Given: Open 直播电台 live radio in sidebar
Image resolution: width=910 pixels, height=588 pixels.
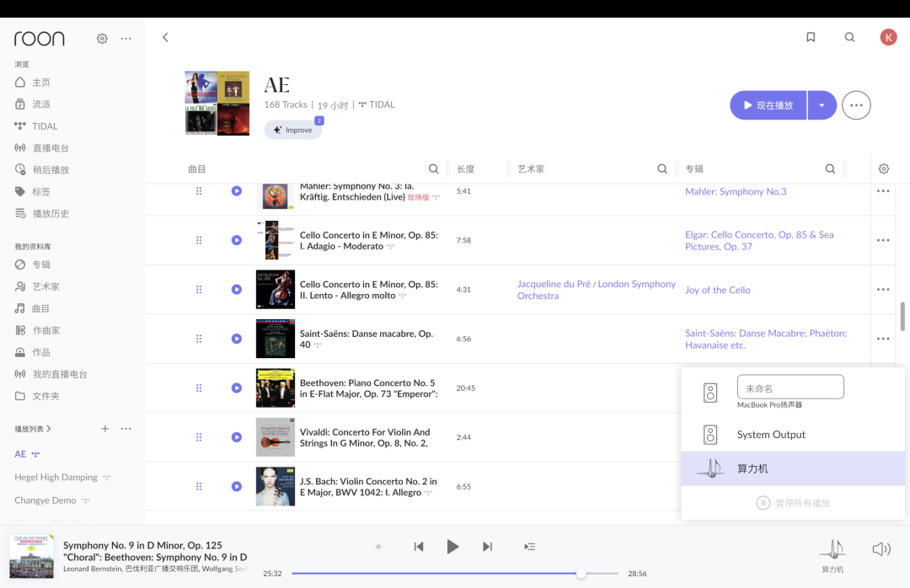Looking at the screenshot, I should [x=42, y=148].
